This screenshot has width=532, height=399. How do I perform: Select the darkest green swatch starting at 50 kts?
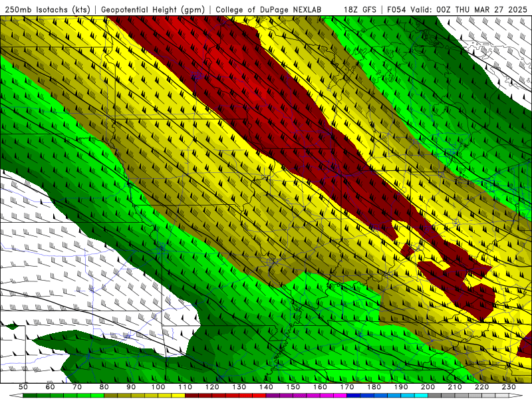pos(29,395)
